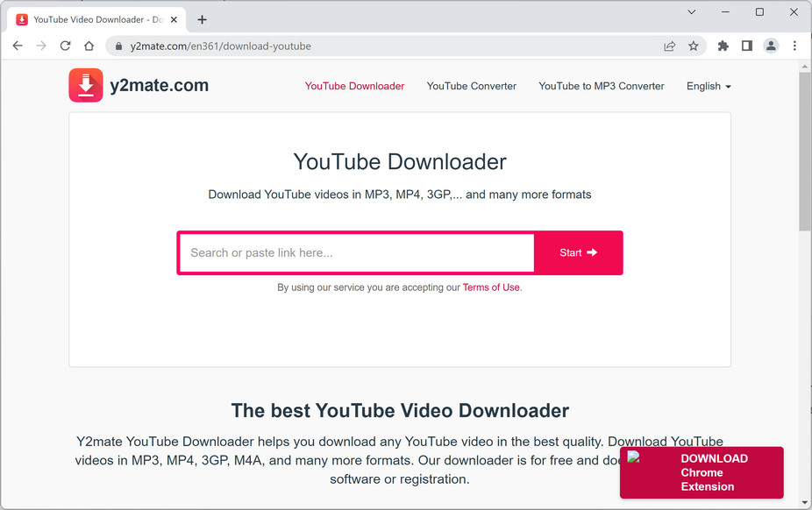Screen dimensions: 812x510
Task: Click 'The best YouTube Video Downloader' heading
Action: coord(400,411)
